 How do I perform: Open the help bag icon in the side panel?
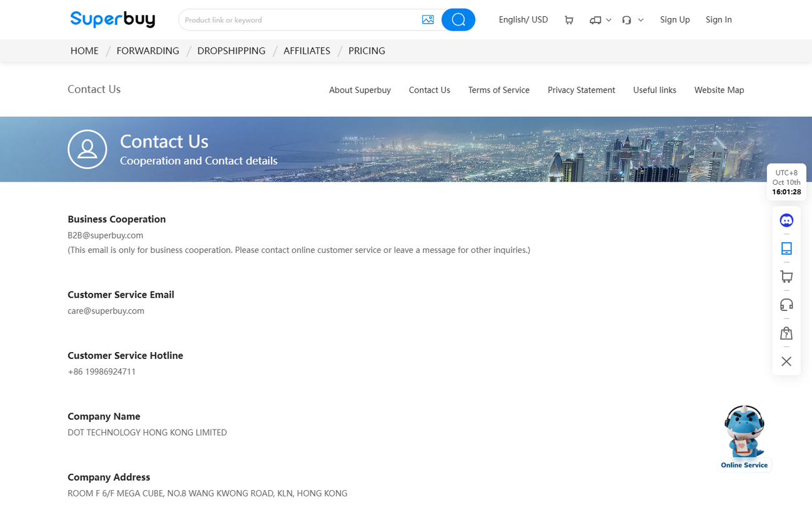(786, 333)
